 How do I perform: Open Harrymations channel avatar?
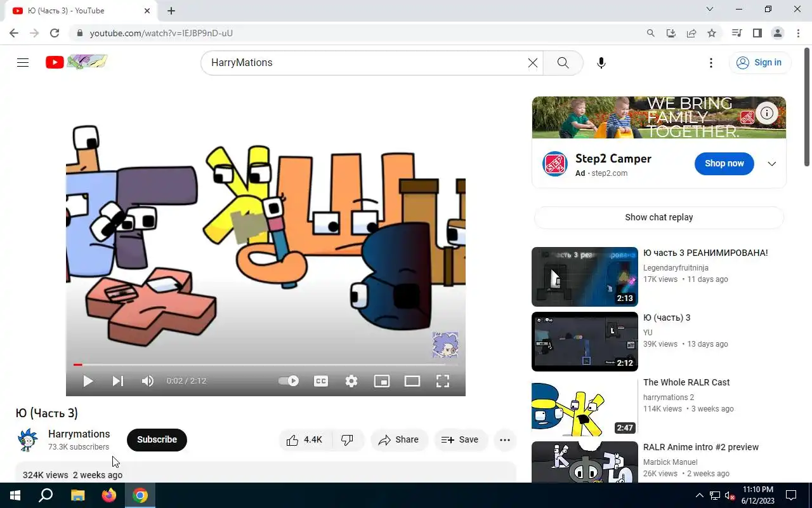coord(28,440)
